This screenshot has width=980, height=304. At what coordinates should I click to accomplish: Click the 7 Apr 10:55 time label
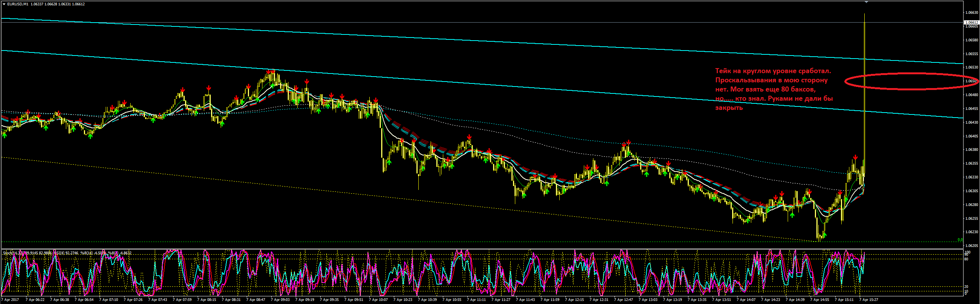[452, 300]
